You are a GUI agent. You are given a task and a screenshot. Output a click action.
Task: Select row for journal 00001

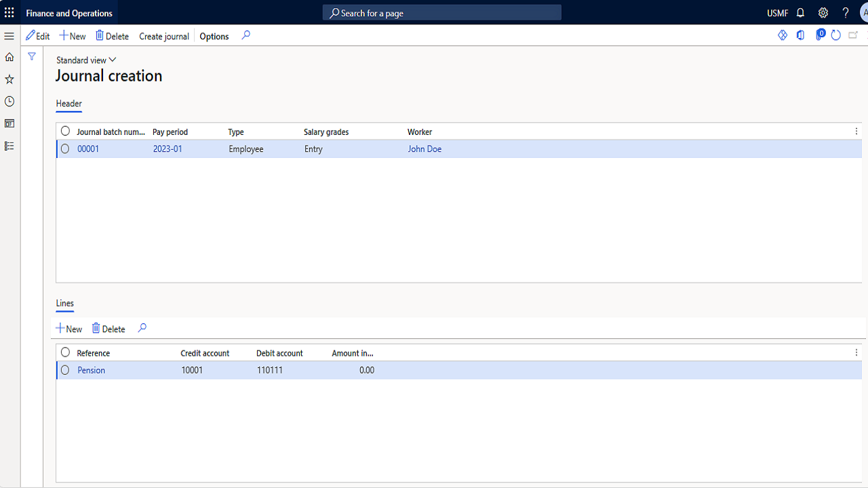pyautogui.click(x=65, y=148)
